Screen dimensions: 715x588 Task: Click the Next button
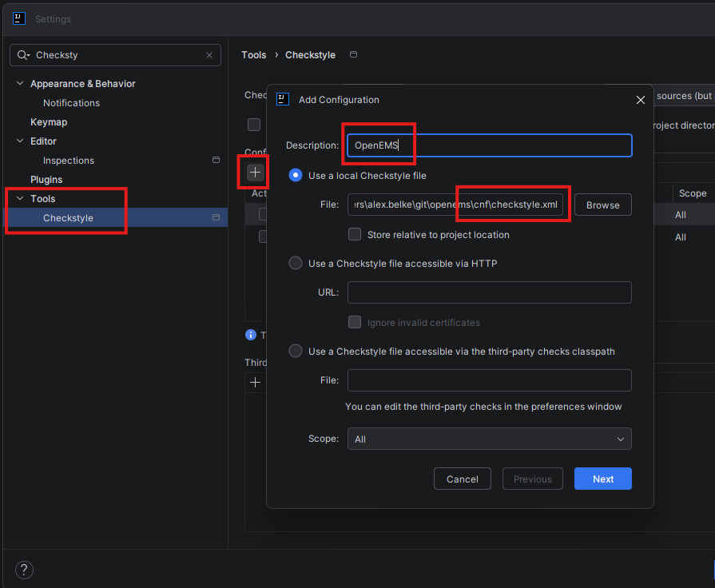(x=602, y=479)
